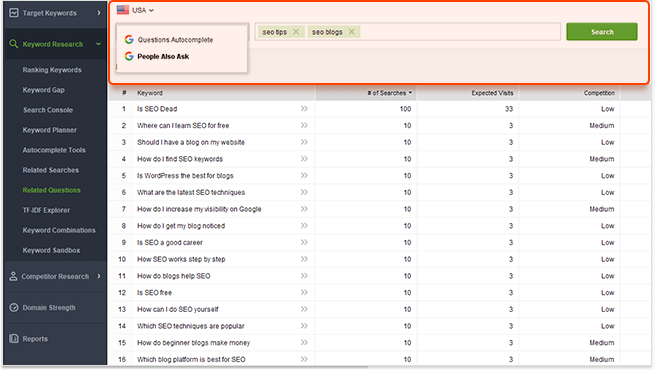Select 'How do blogs help SEO' keyword text
This screenshot has width=655, height=370.
click(x=174, y=276)
